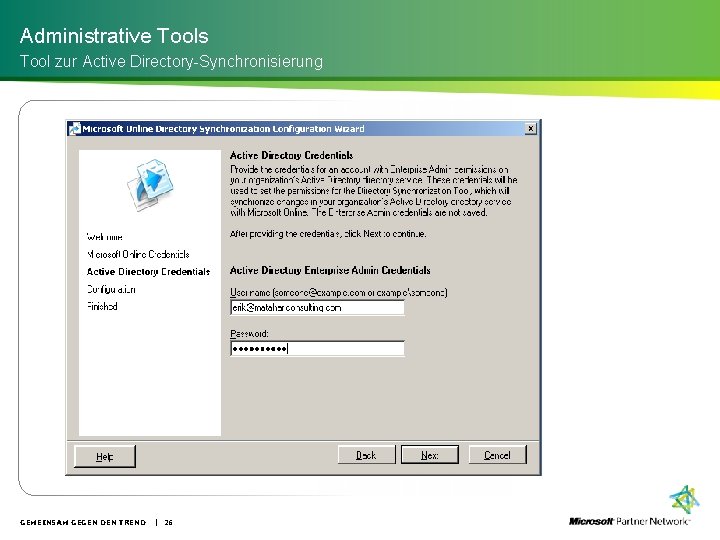
Task: Close the wizard with the X button
Action: 530,129
